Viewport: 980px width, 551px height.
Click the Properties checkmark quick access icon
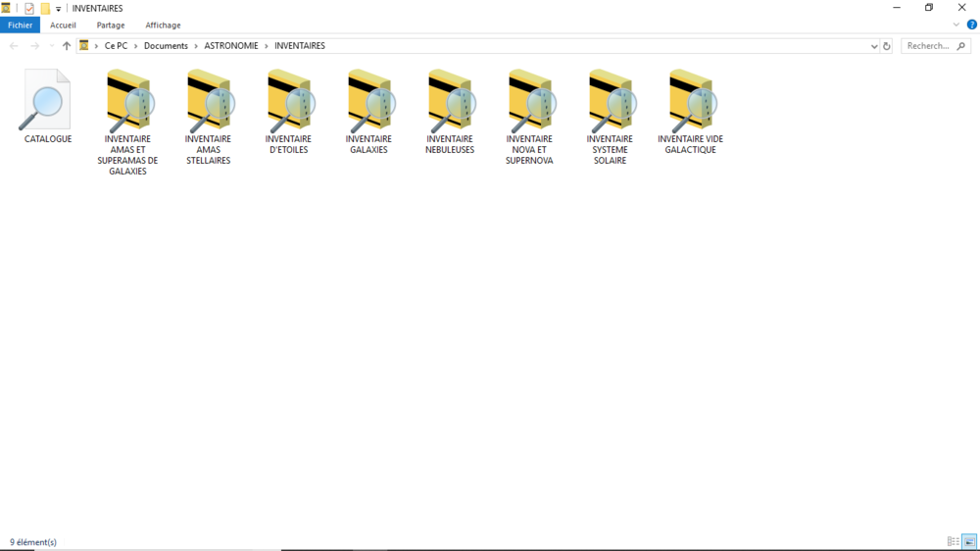coord(29,9)
